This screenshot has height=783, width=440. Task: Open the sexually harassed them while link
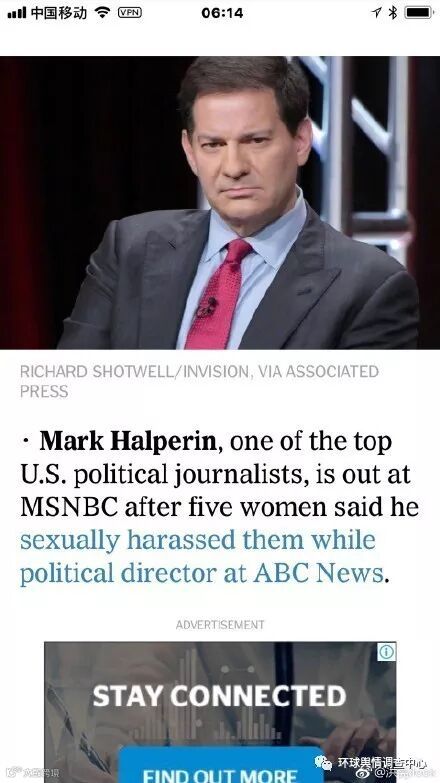coord(198,540)
